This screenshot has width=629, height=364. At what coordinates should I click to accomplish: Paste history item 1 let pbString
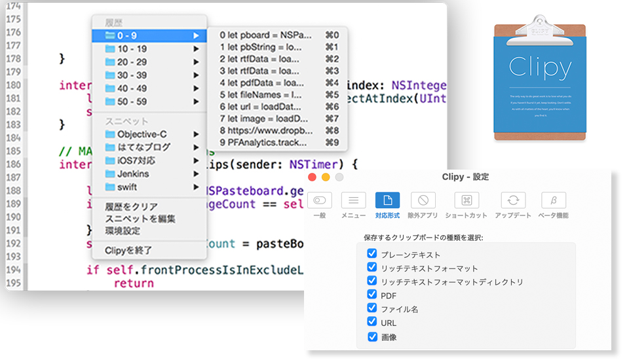coord(279,47)
